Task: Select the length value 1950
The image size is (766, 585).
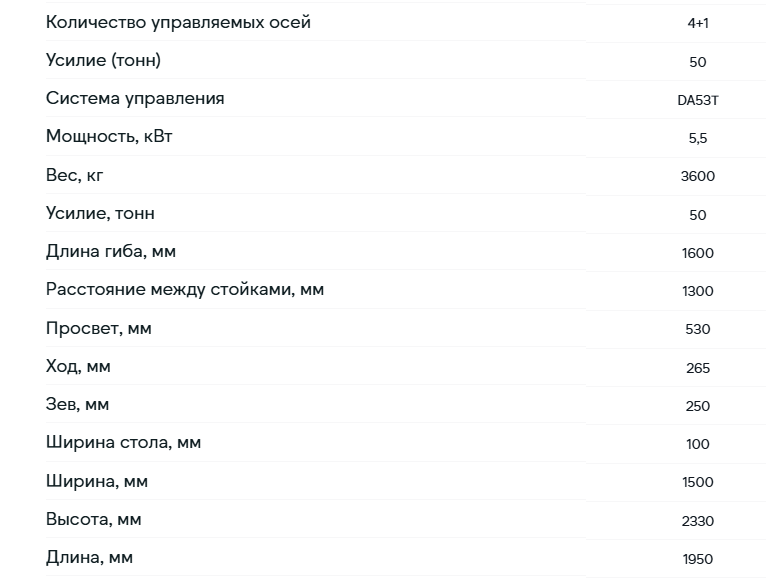Action: pos(698,559)
